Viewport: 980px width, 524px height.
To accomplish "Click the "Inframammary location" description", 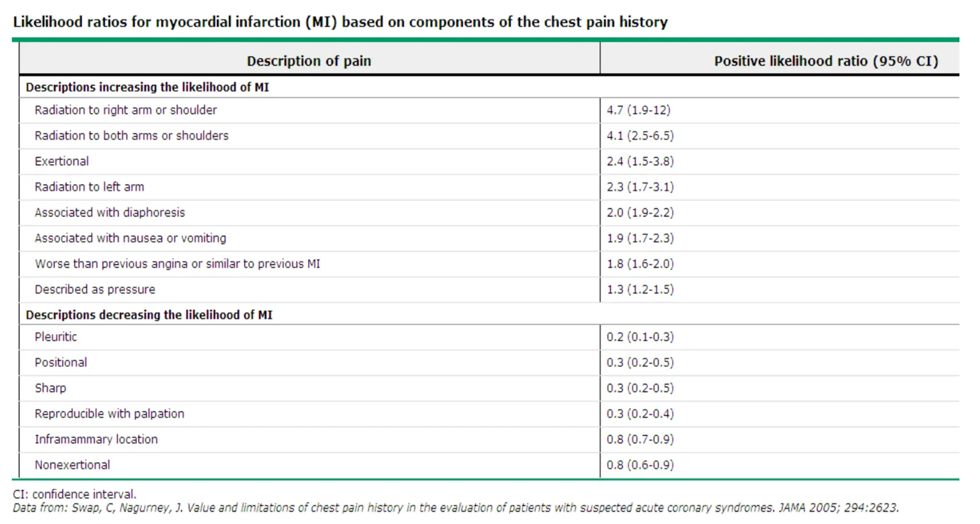I will point(96,439).
